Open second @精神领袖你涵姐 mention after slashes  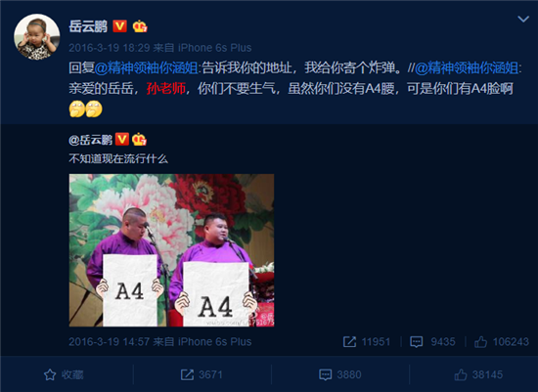(x=467, y=67)
